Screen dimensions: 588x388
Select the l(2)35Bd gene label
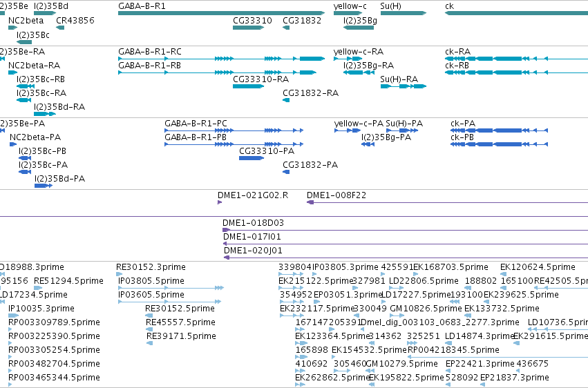coord(51,6)
